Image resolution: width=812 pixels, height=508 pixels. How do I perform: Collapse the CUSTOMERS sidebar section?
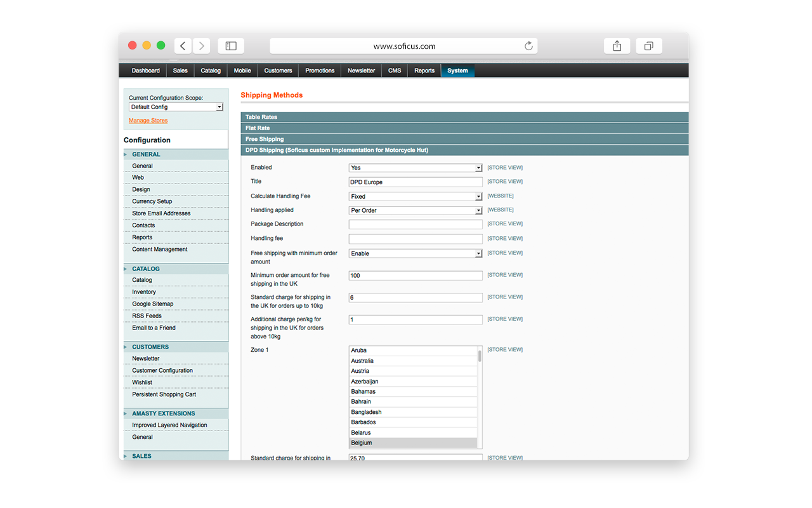[x=176, y=347]
